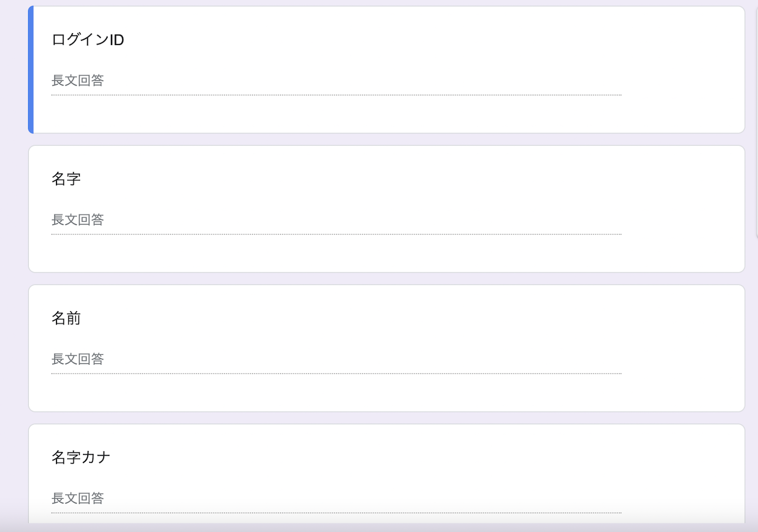Click the 長文回答 field under 名字カナ
Image resolution: width=758 pixels, height=532 pixels.
click(x=78, y=498)
